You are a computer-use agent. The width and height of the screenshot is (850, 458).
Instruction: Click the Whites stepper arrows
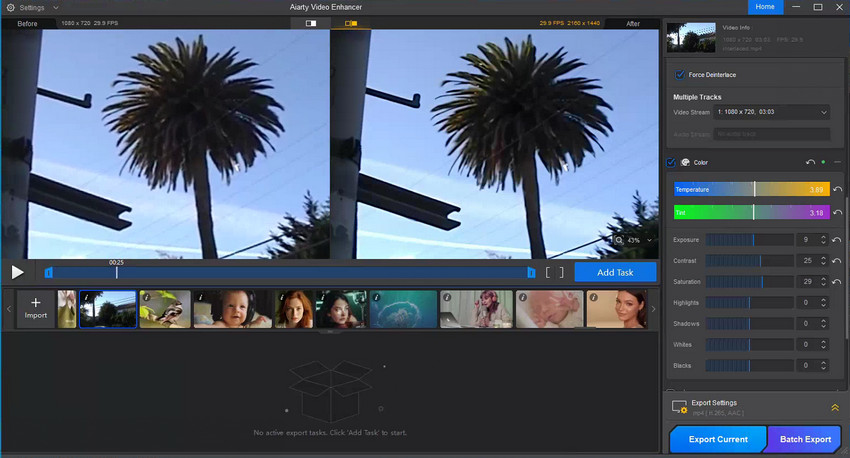pyautogui.click(x=823, y=345)
